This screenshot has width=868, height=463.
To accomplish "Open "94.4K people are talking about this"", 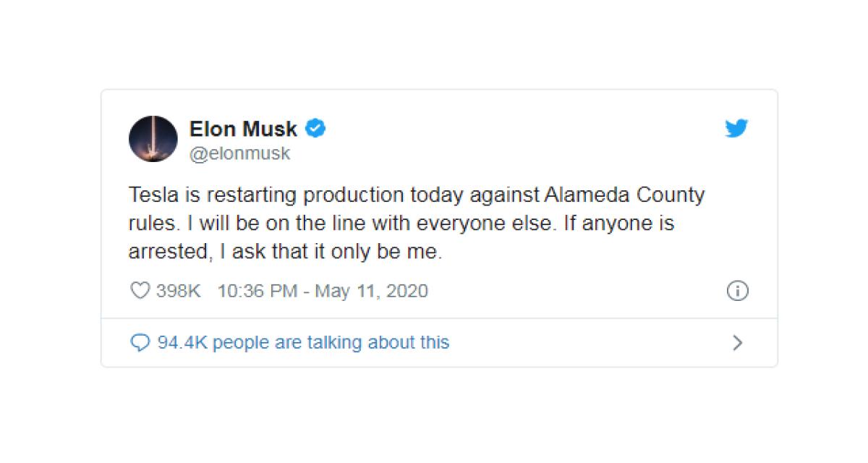I will point(303,342).
